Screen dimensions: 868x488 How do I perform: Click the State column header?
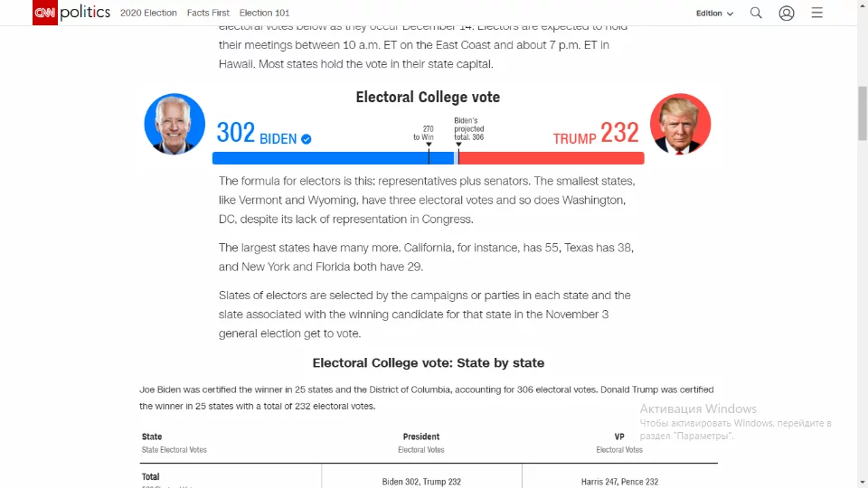[x=152, y=436]
